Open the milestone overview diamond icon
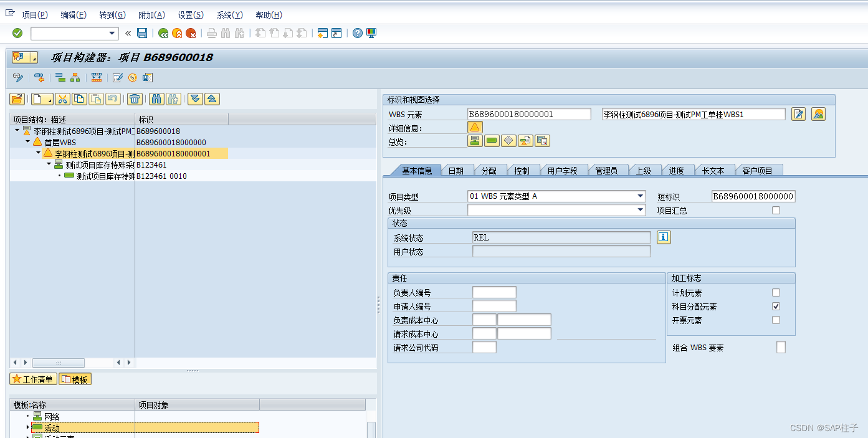 (x=508, y=141)
